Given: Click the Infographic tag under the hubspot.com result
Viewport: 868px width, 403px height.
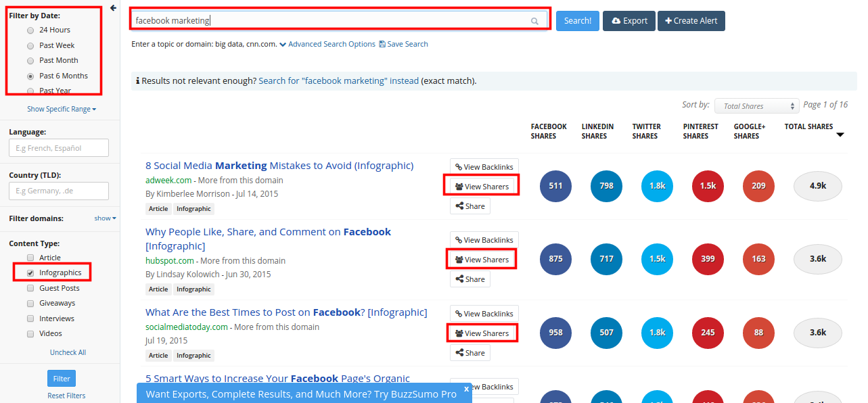Looking at the screenshot, I should tap(193, 289).
